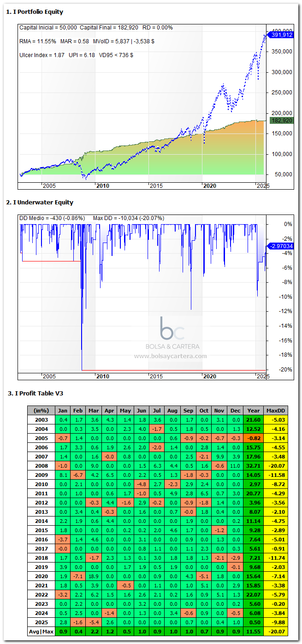Open the www.bolsaycartera.com link
Viewport: 302px width, 644px height.
(170, 356)
